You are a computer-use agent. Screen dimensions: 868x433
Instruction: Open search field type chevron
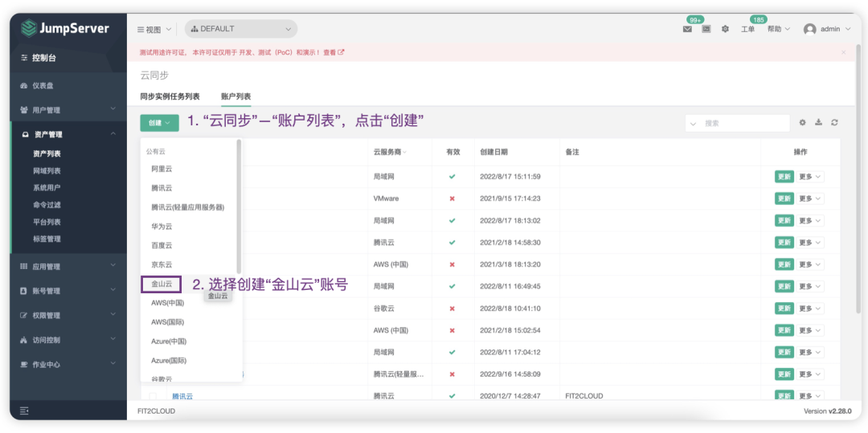point(693,124)
